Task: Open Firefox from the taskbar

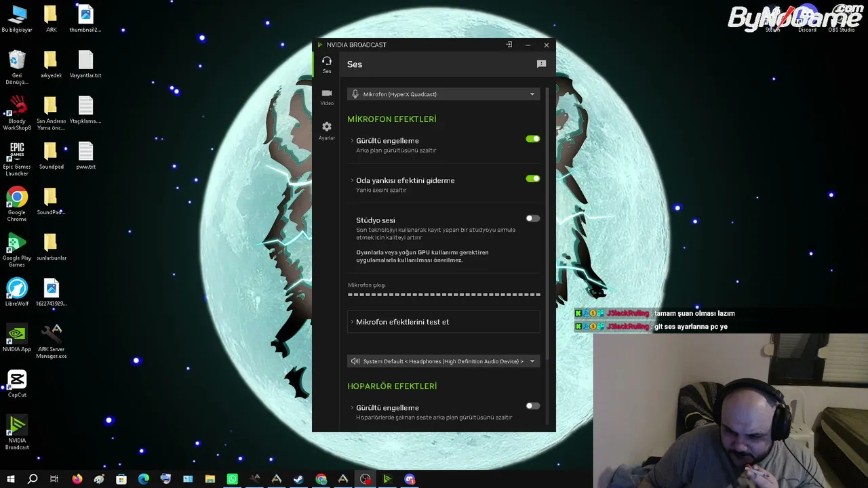Action: [77, 479]
